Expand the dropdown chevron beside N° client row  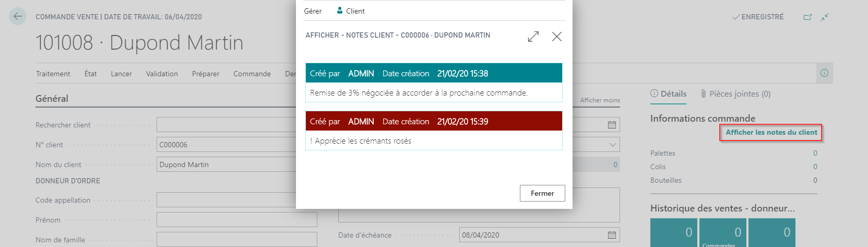click(x=612, y=145)
